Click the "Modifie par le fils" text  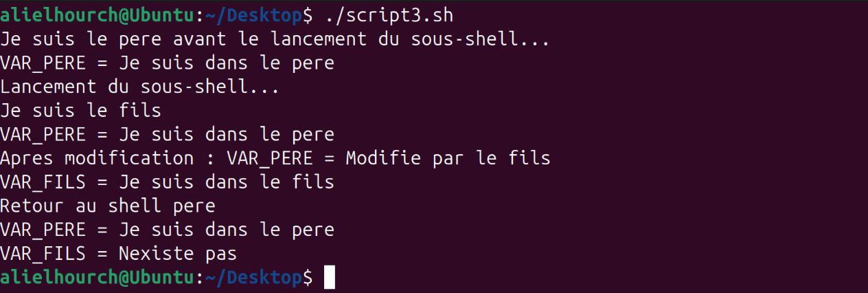click(x=448, y=158)
